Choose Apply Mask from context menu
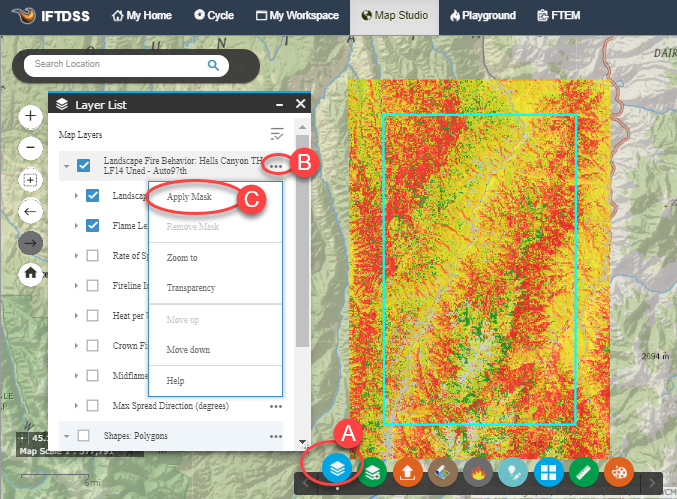The image size is (677, 499). click(x=189, y=197)
